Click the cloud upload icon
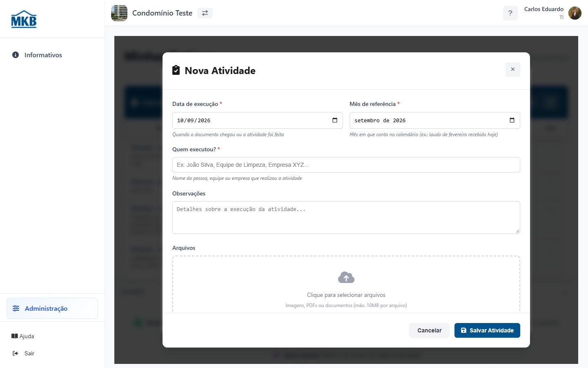Image resolution: width=588 pixels, height=368 pixels. click(x=346, y=278)
